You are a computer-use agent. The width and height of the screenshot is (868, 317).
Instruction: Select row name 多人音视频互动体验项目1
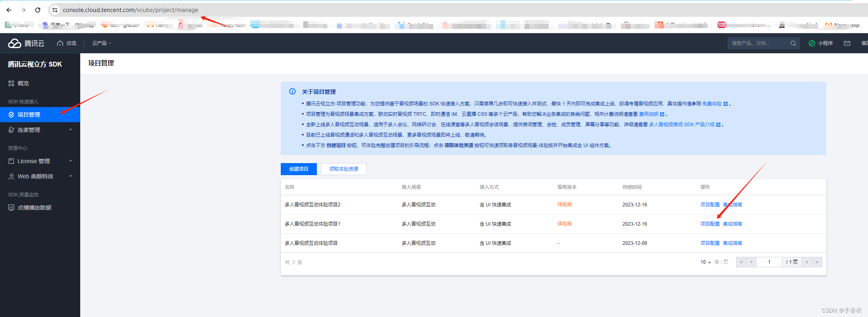pyautogui.click(x=312, y=224)
